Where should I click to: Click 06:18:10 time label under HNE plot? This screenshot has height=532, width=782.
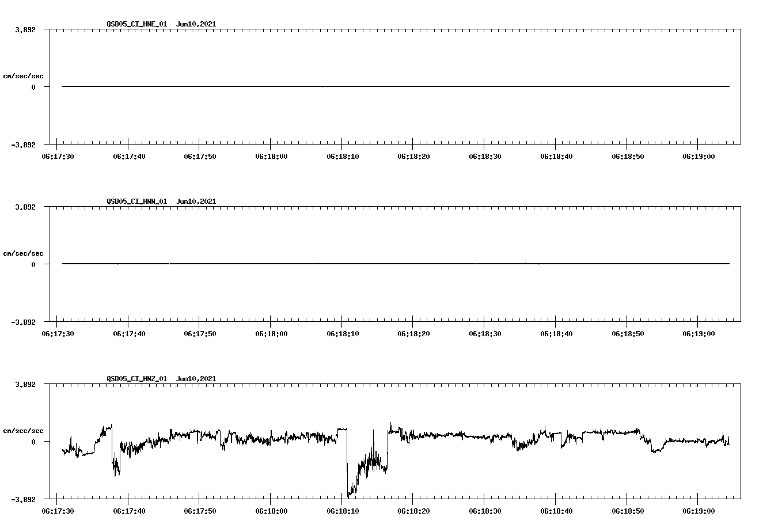[x=342, y=157]
